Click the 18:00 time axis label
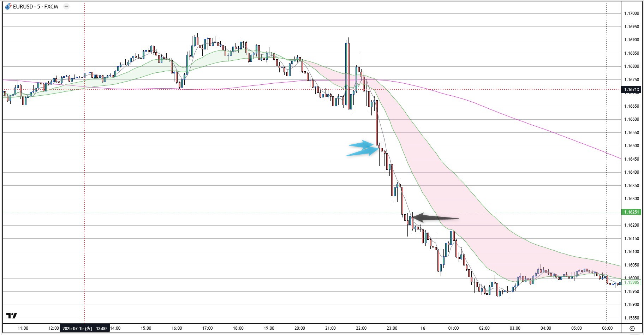Screen dimensions: 644x335 pos(238,328)
